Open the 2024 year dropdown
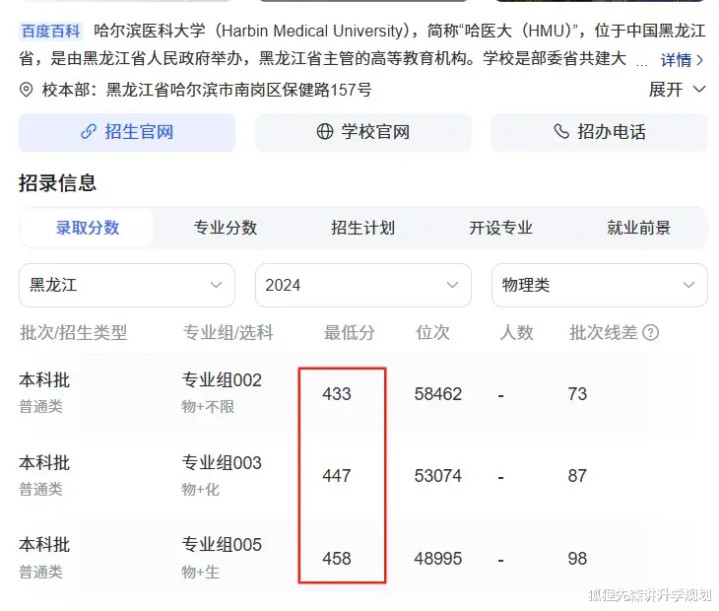The width and height of the screenshot is (719, 611). point(363,285)
